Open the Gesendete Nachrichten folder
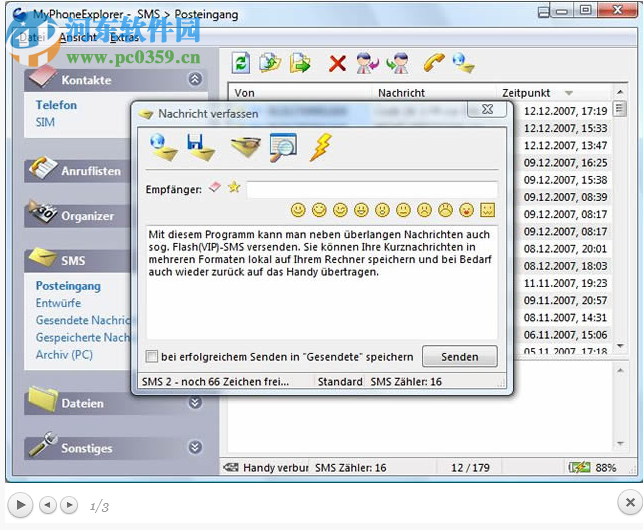 [83, 320]
